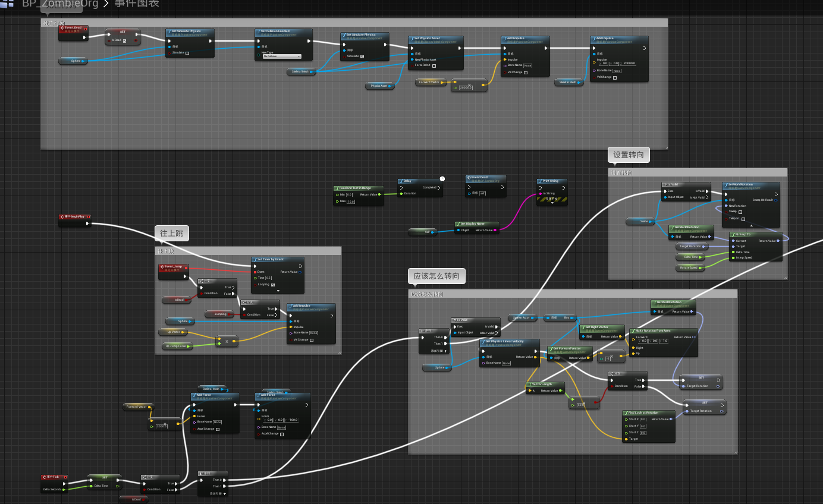Click the Min 0.0 input field
The width and height of the screenshot is (823, 504).
pos(350,194)
